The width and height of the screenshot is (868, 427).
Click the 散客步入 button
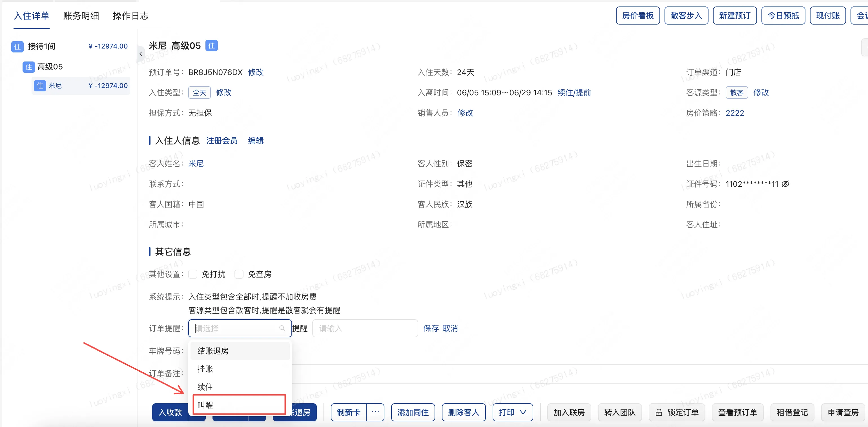click(x=686, y=16)
